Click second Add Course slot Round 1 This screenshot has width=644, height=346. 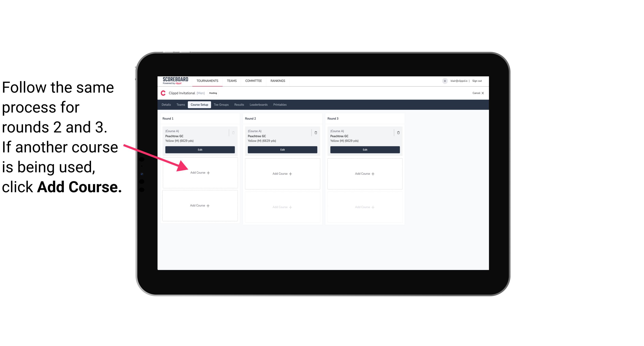point(199,205)
